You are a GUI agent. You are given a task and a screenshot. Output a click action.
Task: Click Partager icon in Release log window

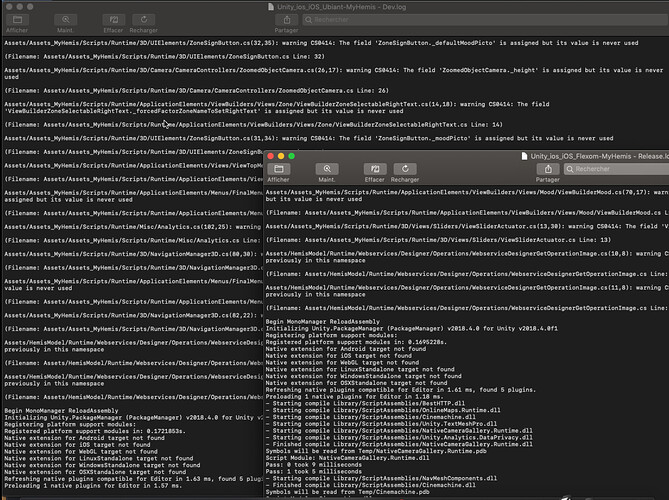pyautogui.click(x=548, y=169)
